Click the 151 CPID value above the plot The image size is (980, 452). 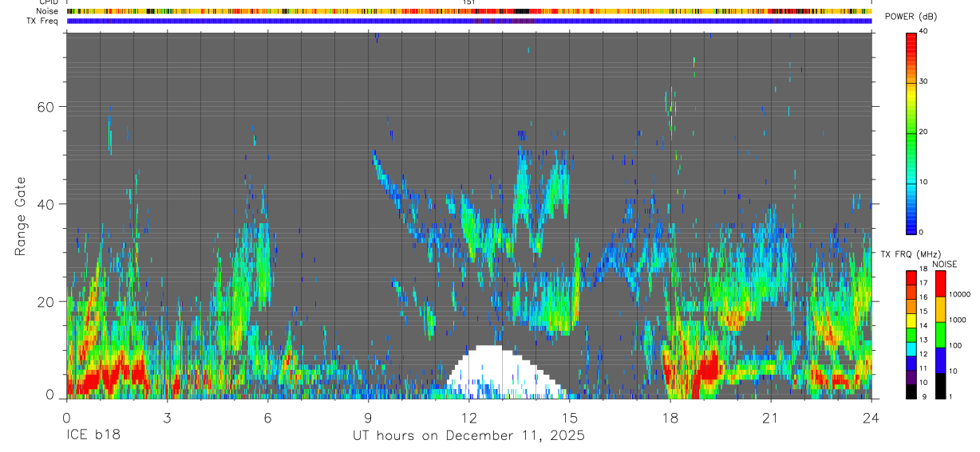click(469, 2)
